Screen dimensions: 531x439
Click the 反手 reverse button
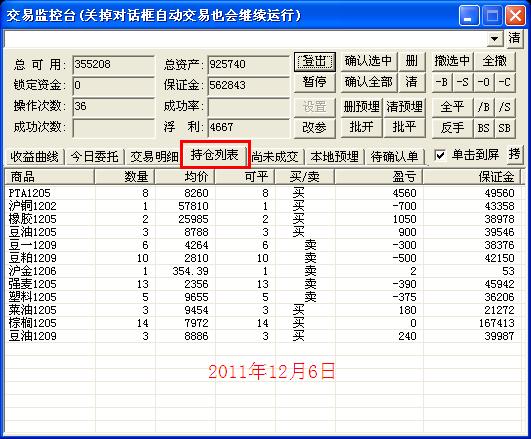tap(452, 128)
